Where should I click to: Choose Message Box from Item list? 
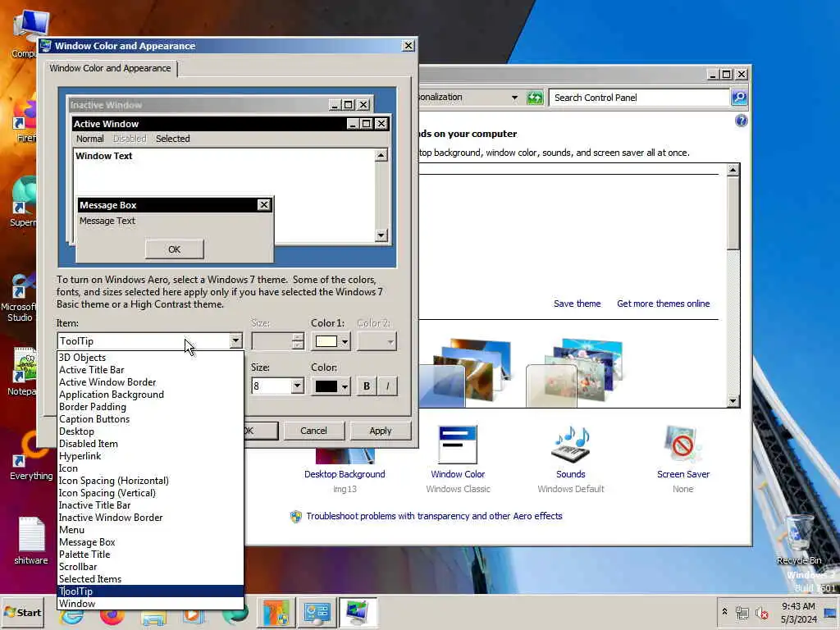(150, 542)
